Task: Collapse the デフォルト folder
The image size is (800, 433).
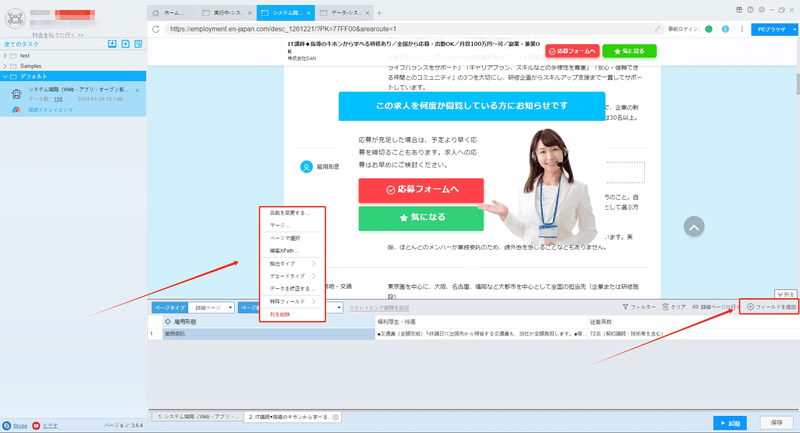Action: (5, 77)
